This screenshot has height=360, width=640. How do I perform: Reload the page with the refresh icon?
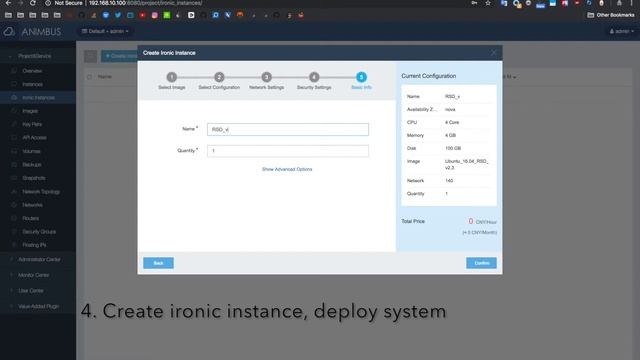[33, 3]
